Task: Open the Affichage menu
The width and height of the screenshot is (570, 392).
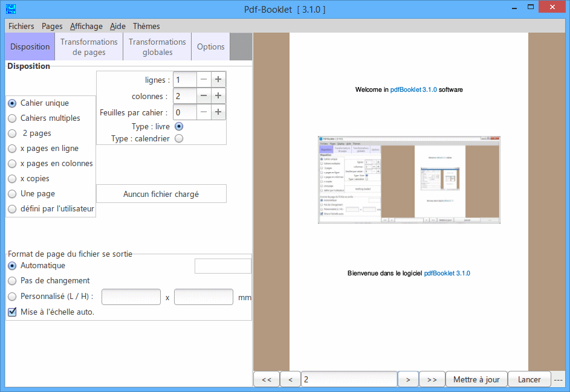Action: click(x=86, y=26)
